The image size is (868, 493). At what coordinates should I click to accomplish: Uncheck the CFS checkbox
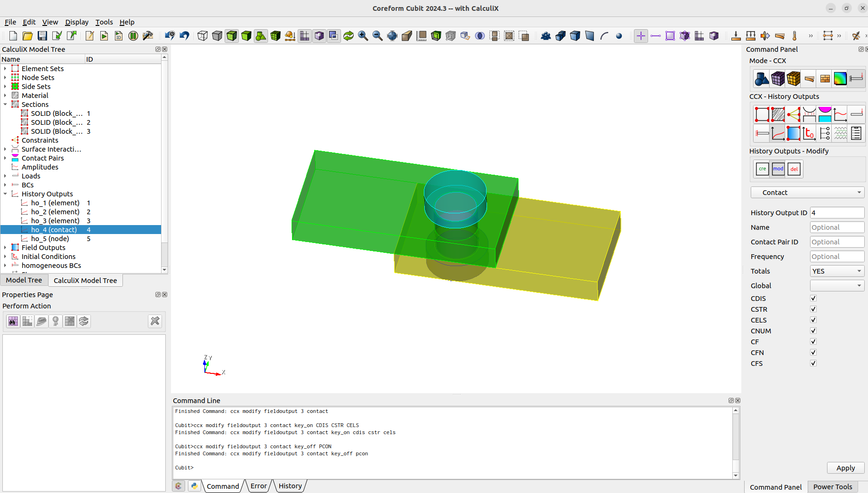pos(813,363)
